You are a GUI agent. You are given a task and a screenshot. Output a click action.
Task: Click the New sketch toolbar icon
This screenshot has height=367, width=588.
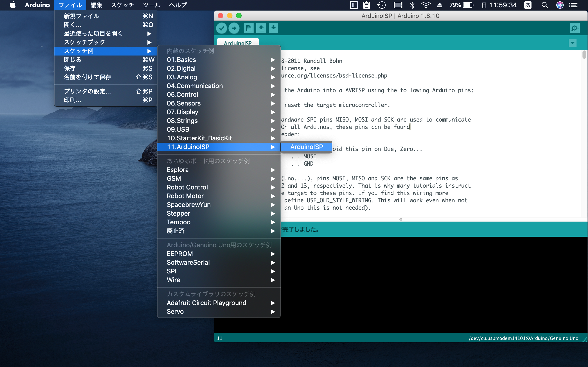[x=248, y=28]
